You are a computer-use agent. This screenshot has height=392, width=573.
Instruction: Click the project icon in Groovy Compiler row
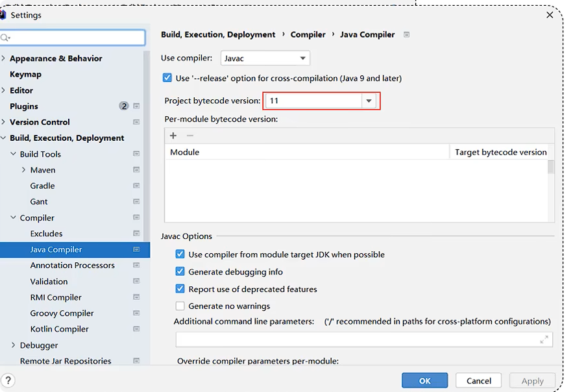136,313
